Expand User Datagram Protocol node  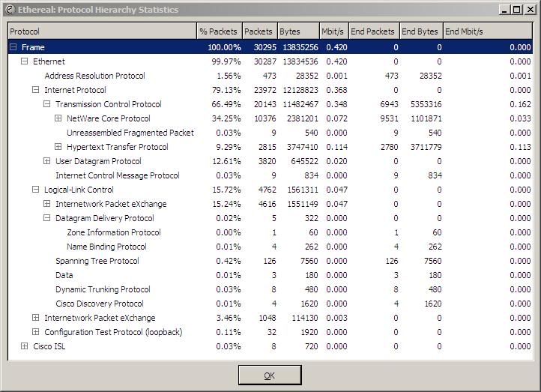point(47,161)
